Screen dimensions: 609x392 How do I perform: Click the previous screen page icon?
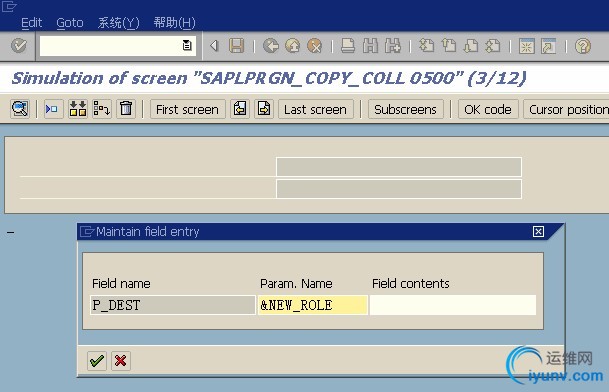[240, 109]
